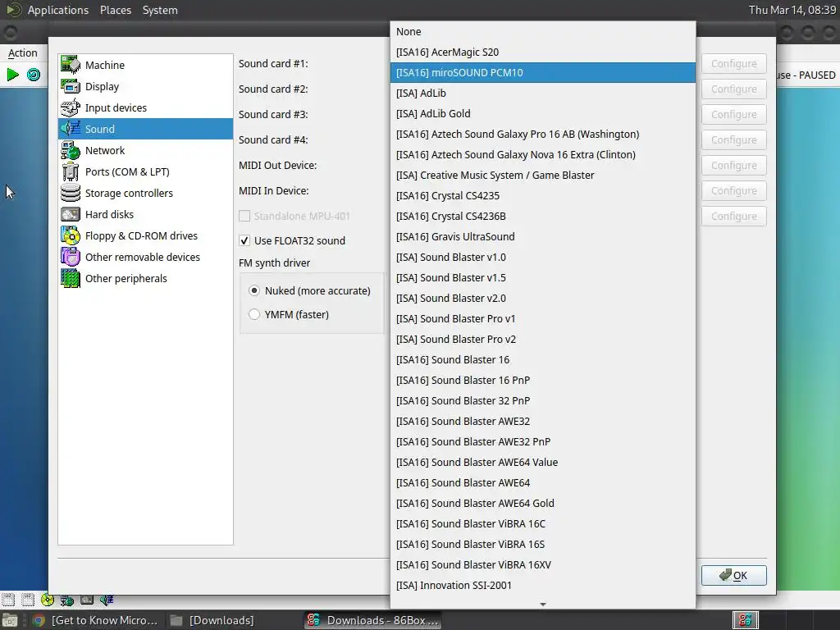
Task: Pick [ISA16] Sound Blaster AWE32 PnP
Action: [543, 441]
